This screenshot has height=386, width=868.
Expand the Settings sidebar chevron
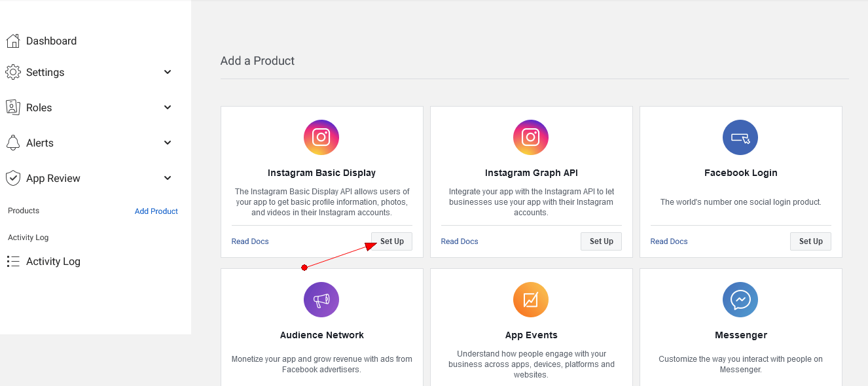click(168, 72)
